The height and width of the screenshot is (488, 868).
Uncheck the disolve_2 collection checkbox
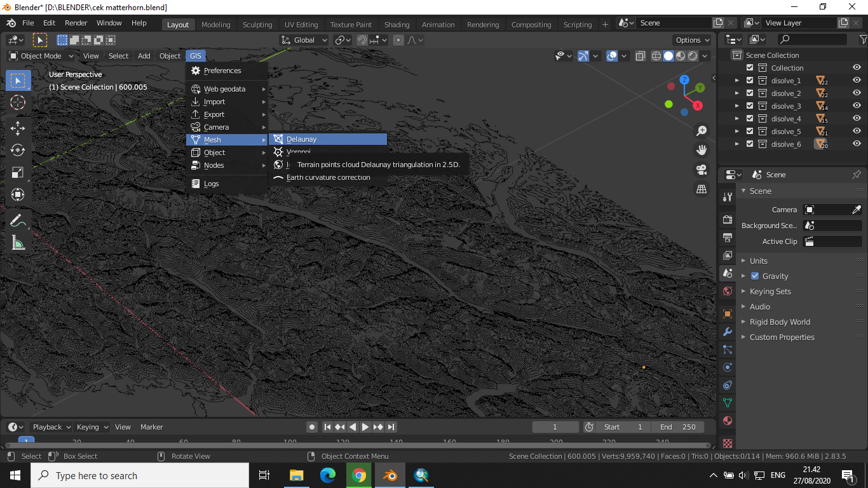click(x=750, y=93)
